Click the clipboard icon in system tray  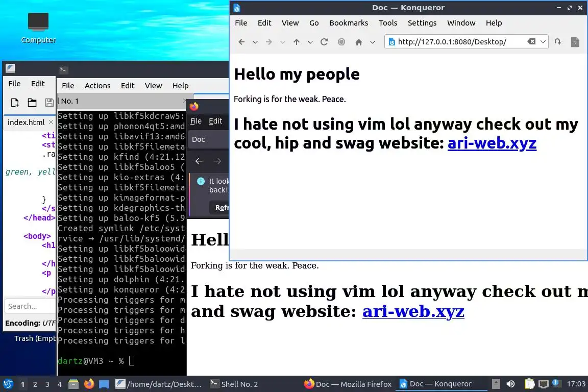coord(529,384)
